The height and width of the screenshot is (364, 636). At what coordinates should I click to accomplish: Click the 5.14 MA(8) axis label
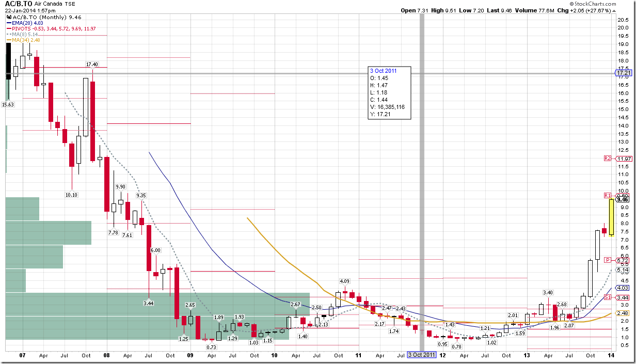point(623,270)
